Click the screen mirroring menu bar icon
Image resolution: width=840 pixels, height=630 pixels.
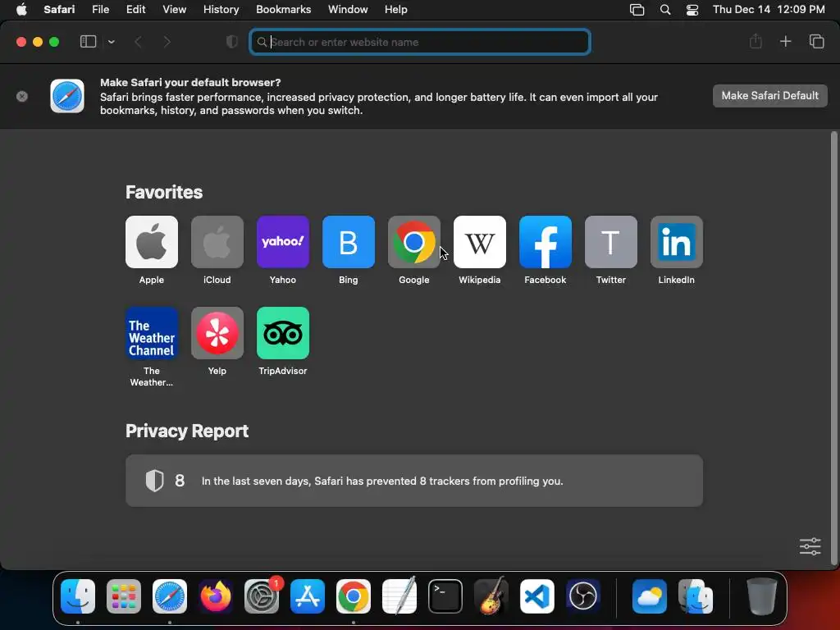point(637,10)
